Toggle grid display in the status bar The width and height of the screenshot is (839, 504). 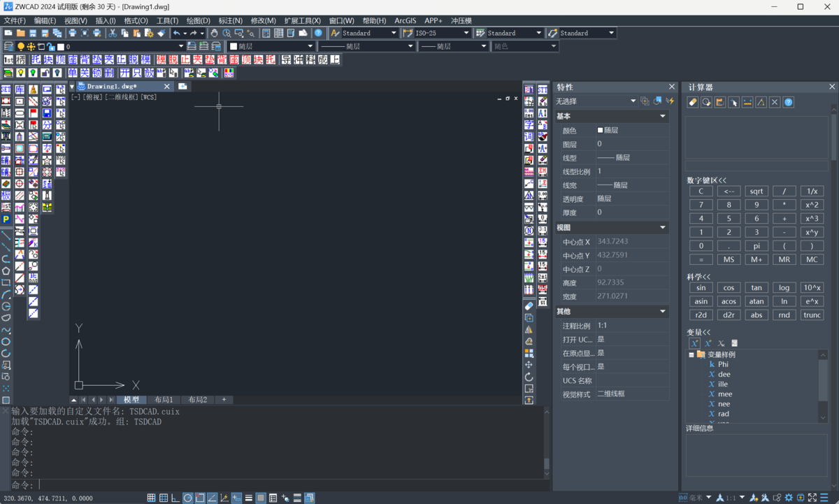(151, 498)
